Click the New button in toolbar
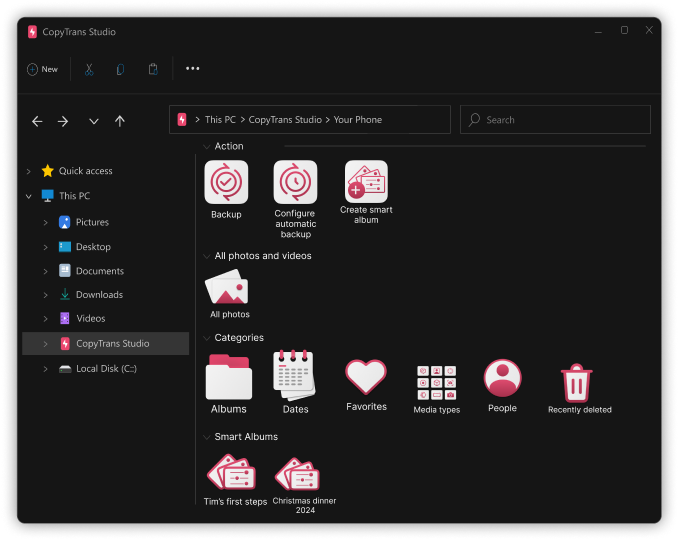This screenshot has height=541, width=679. (x=42, y=69)
